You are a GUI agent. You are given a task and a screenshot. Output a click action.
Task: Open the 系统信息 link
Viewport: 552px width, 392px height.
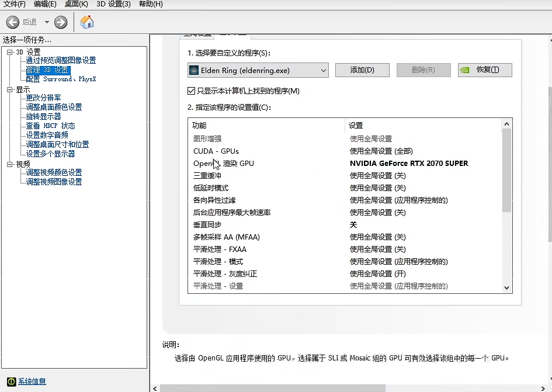click(32, 381)
